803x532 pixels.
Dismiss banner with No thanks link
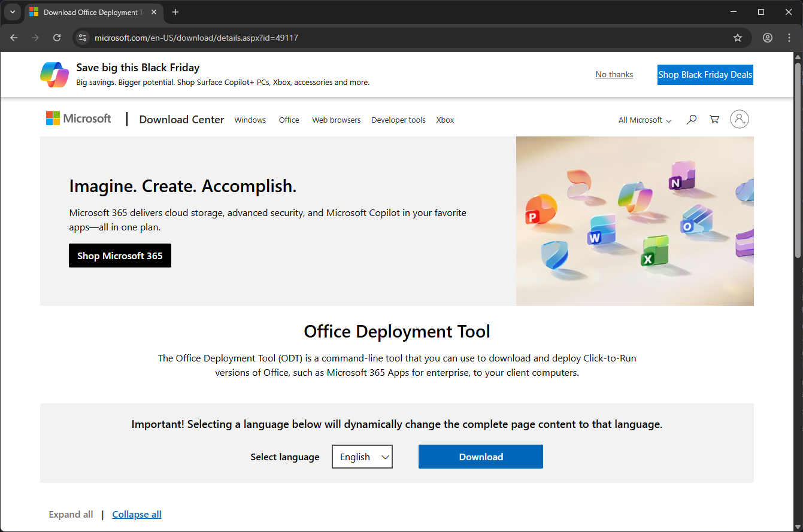(614, 74)
